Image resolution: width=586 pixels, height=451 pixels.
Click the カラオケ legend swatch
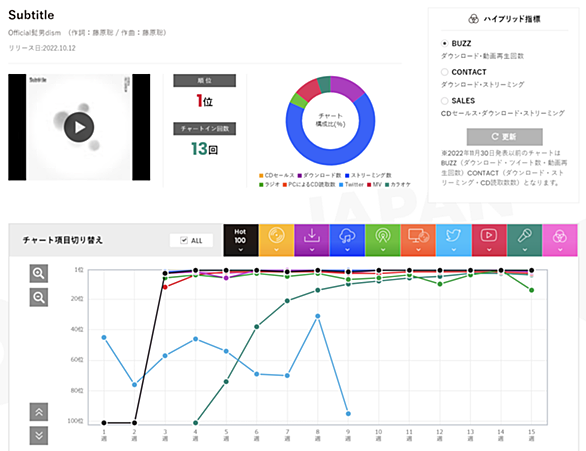[x=387, y=185]
